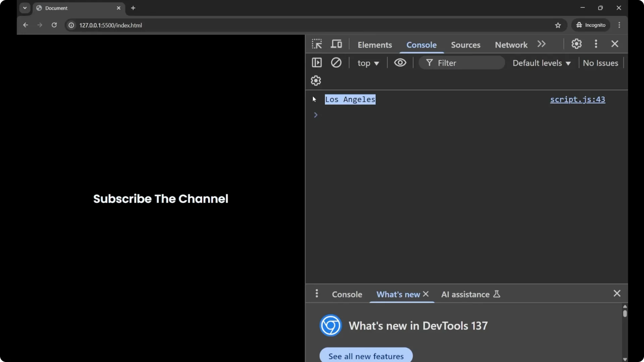Select the Inspect element tool
Image resolution: width=644 pixels, height=362 pixels.
[317, 44]
